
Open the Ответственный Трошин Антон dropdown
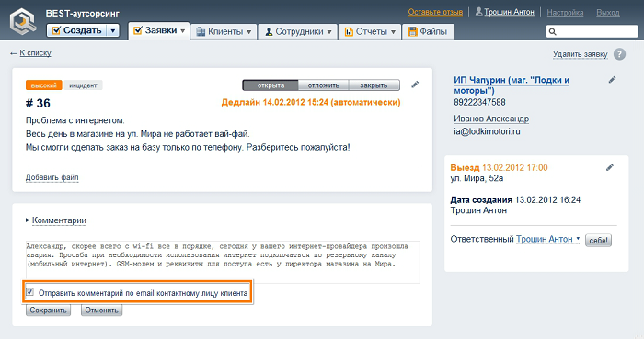tap(548, 239)
